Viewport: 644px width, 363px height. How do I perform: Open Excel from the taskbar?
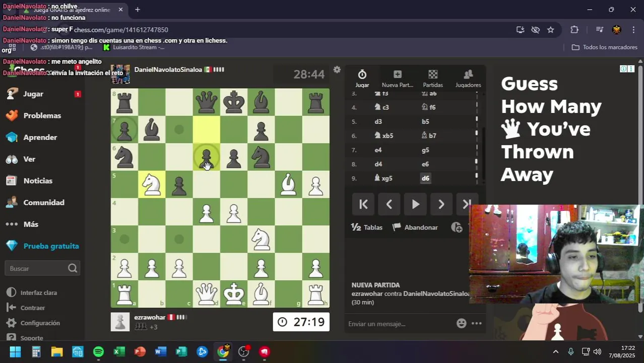coord(119,351)
